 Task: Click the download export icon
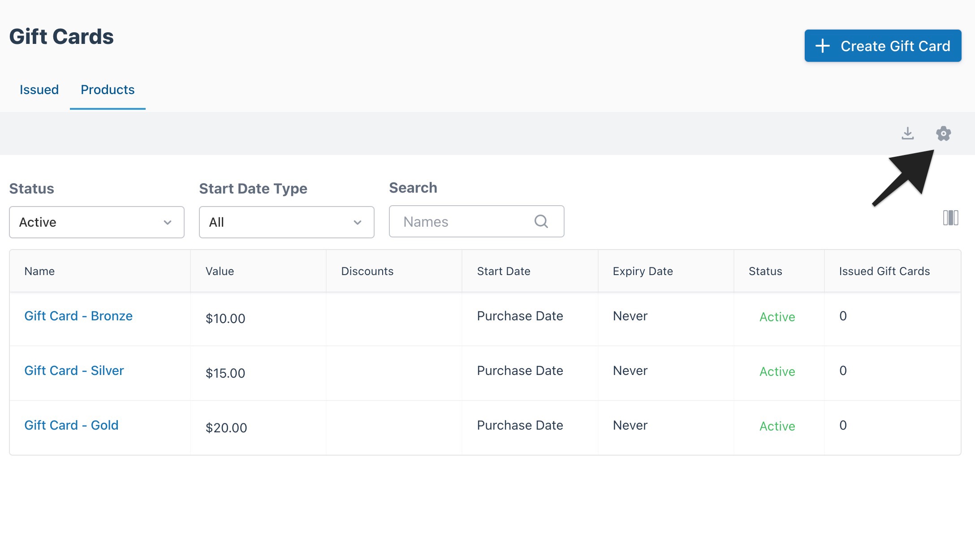pyautogui.click(x=908, y=134)
